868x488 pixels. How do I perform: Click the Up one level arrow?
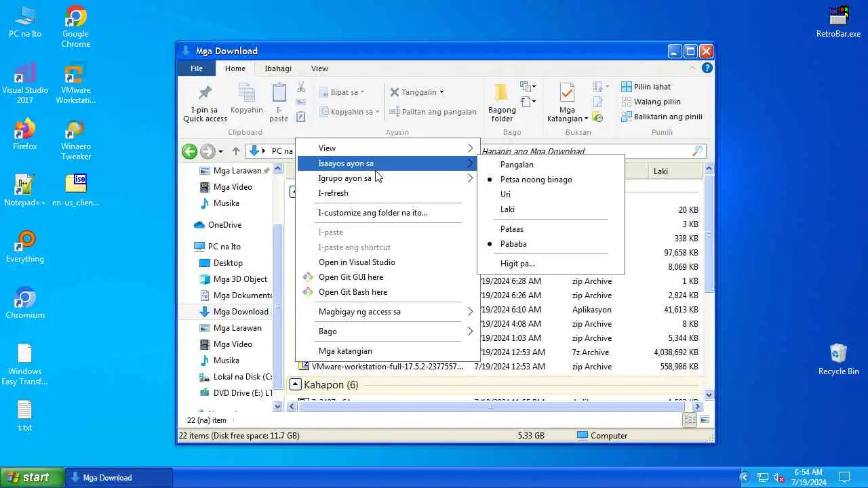(236, 151)
